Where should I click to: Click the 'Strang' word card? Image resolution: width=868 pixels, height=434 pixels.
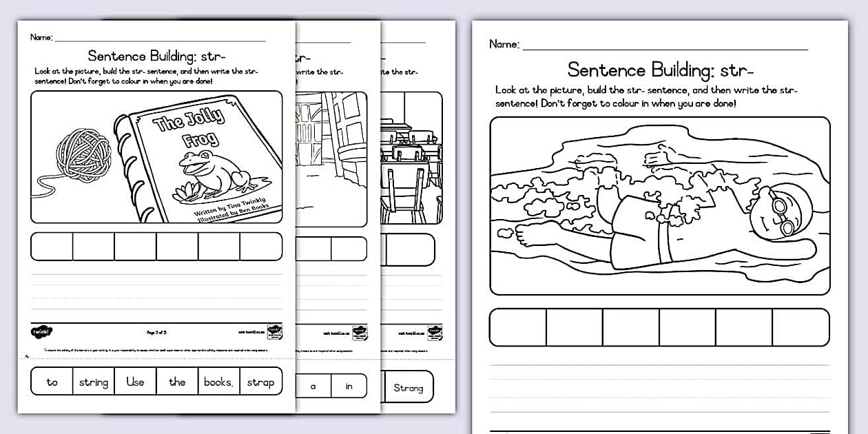click(x=409, y=387)
